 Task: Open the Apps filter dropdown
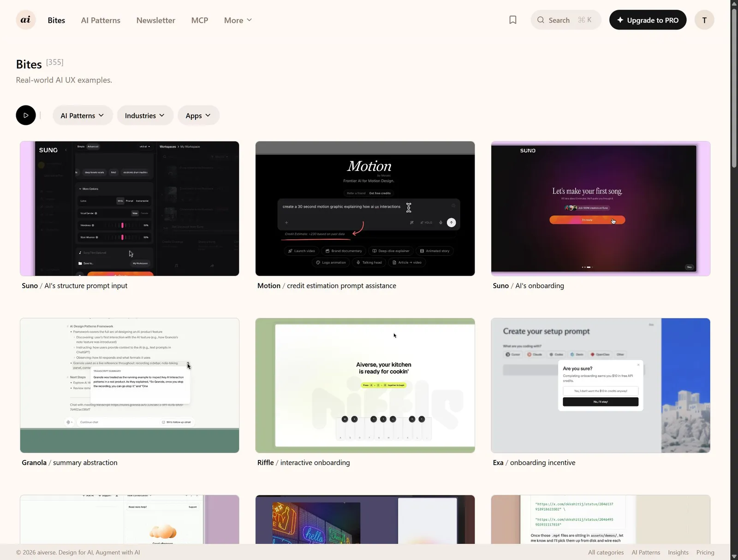point(198,115)
